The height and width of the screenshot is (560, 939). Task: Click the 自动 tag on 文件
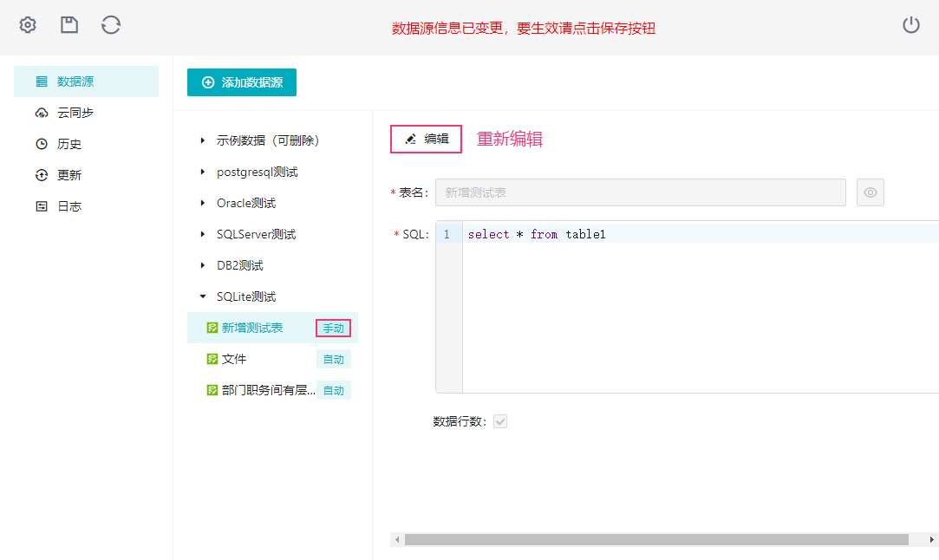[x=334, y=360]
